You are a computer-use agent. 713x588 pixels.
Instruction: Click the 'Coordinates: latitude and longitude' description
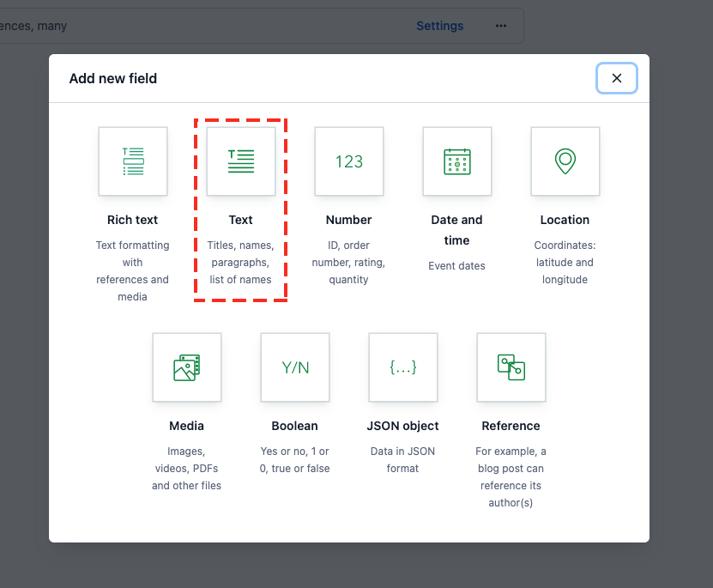(x=565, y=263)
